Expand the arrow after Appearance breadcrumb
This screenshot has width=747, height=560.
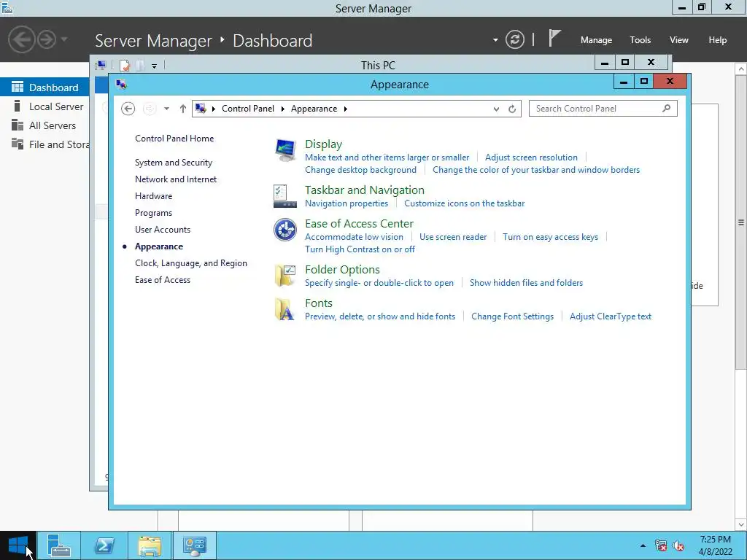345,109
